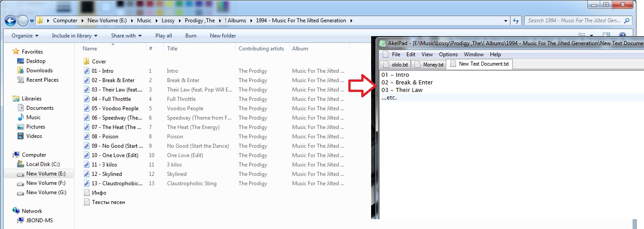Open the address bar previous locations dropdown

click(x=506, y=21)
